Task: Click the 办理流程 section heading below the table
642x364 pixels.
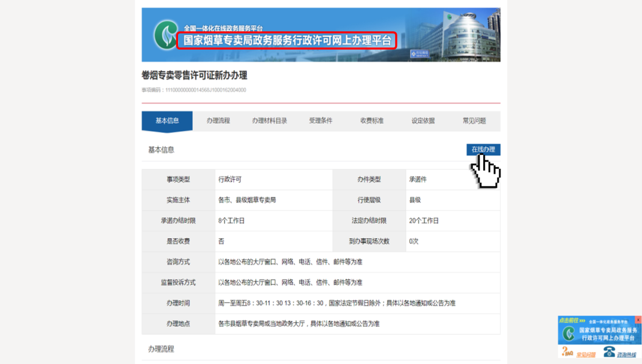Action: tap(161, 349)
